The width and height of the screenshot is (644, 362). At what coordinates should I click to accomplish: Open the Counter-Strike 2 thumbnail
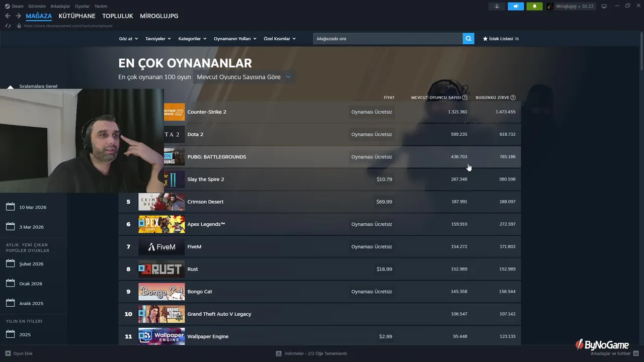pos(174,112)
